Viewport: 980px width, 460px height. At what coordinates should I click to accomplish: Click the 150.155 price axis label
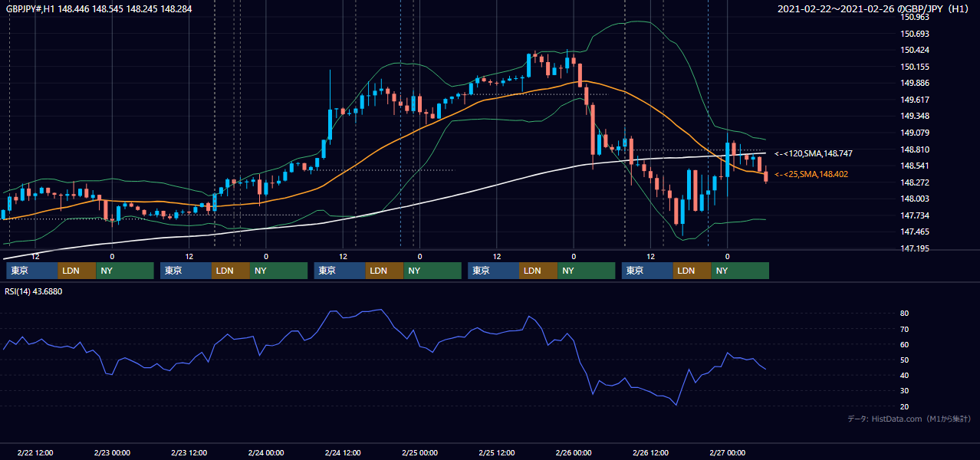[915, 67]
